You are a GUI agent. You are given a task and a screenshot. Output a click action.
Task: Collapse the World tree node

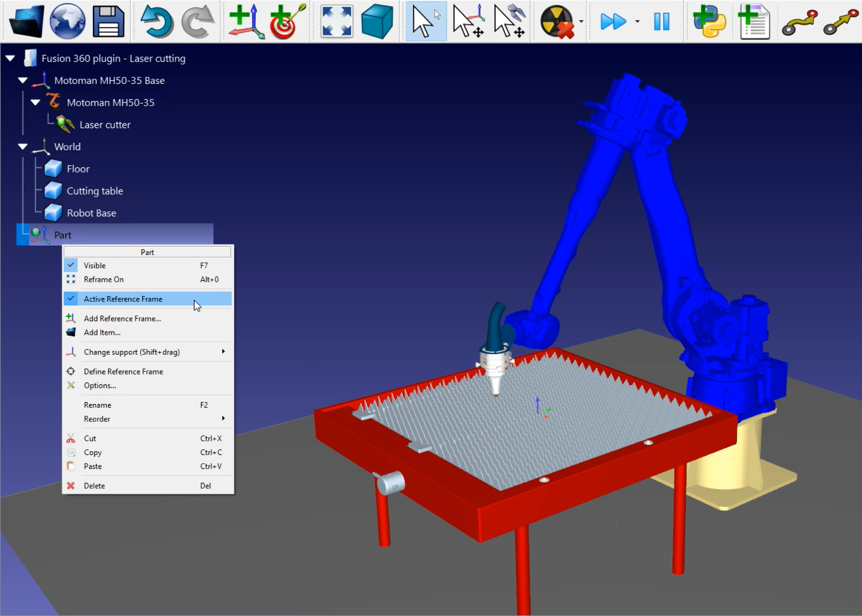tap(22, 146)
